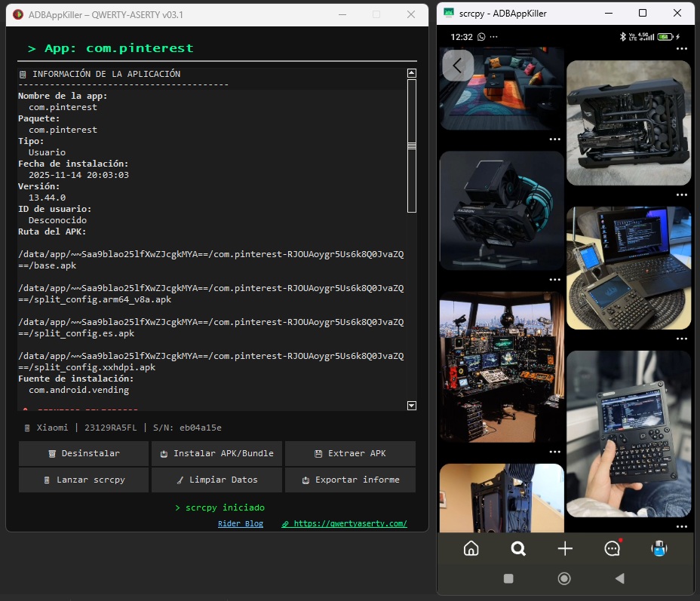The width and height of the screenshot is (700, 601).
Task: Open options dots under Radeon GPU pin
Action: point(554,279)
